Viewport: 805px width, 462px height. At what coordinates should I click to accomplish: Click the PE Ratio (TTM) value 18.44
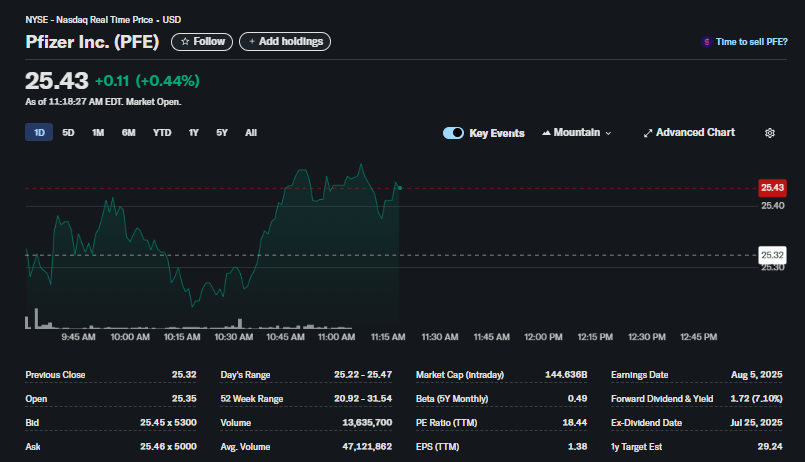[x=574, y=422]
